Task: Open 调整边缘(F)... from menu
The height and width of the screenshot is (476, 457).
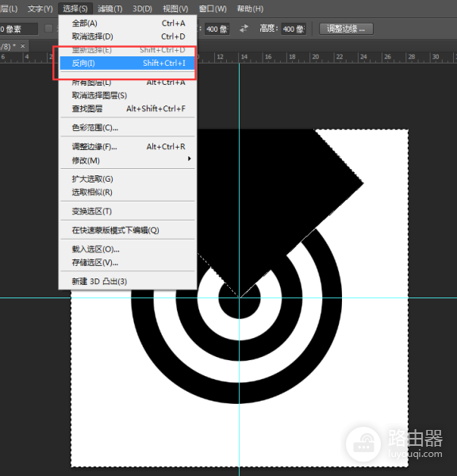Action: [128, 147]
